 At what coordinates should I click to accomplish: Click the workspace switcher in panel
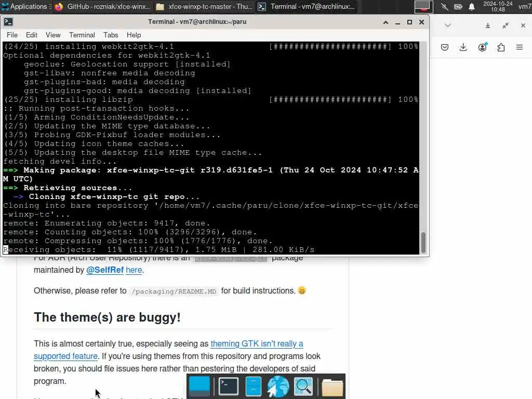(423, 6)
